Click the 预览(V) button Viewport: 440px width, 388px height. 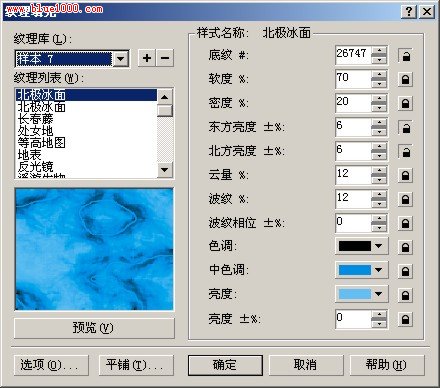pyautogui.click(x=94, y=328)
